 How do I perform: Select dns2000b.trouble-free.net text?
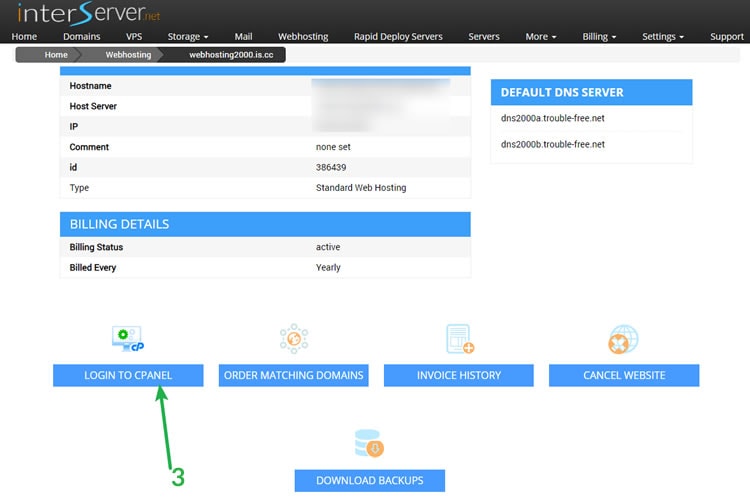click(x=552, y=144)
